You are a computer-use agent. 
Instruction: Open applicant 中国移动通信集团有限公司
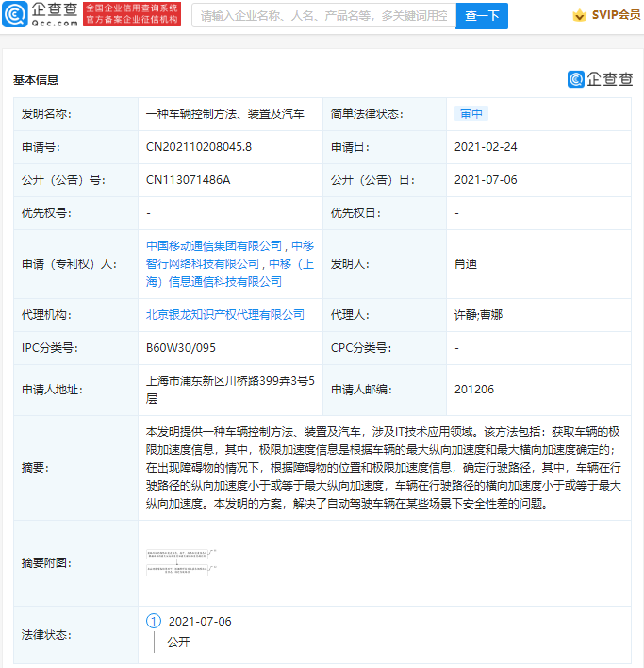point(214,245)
